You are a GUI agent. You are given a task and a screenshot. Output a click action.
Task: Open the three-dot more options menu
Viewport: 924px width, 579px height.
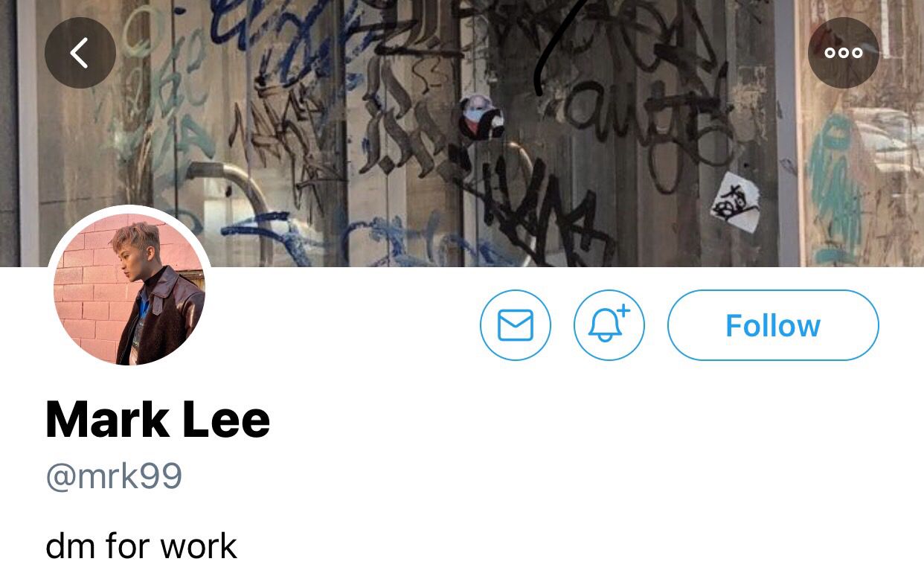pyautogui.click(x=844, y=53)
